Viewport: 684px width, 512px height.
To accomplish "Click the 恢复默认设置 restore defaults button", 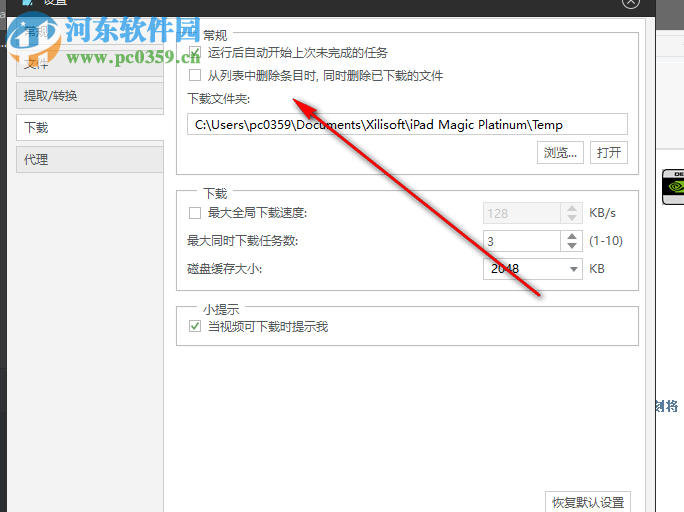I will click(588, 502).
